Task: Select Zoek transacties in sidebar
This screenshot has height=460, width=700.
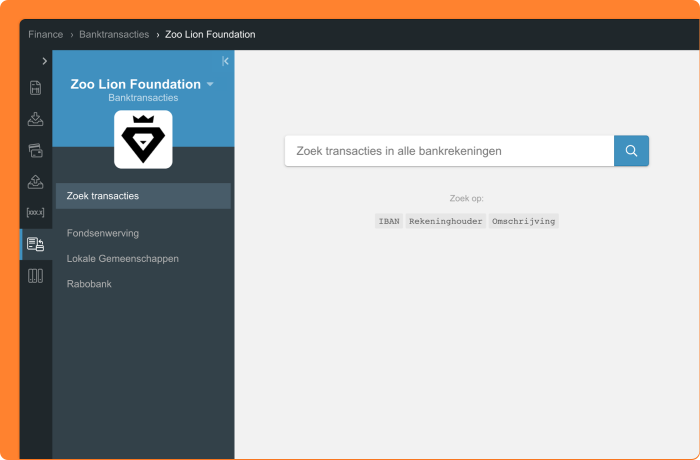Action: [143, 196]
